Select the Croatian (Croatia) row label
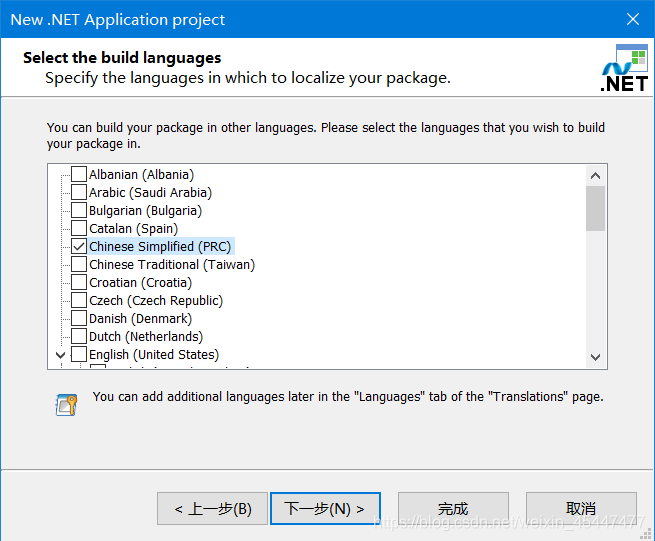The width and height of the screenshot is (655, 541). coord(140,282)
